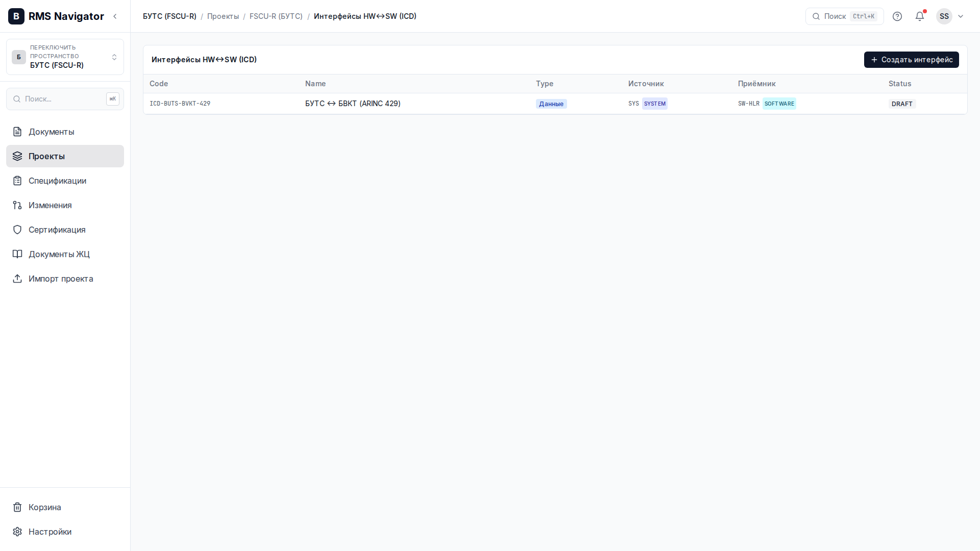Click the RMS Navigator logo icon
980x551 pixels.
point(16,16)
